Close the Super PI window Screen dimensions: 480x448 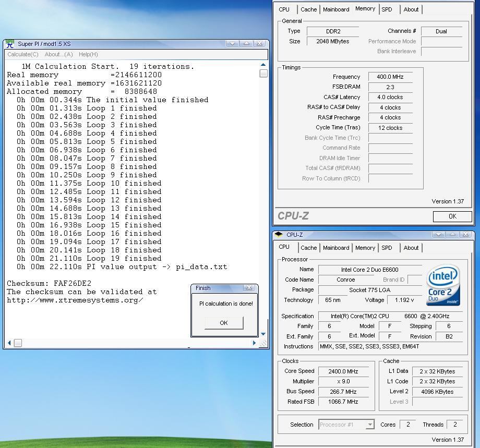(x=260, y=44)
